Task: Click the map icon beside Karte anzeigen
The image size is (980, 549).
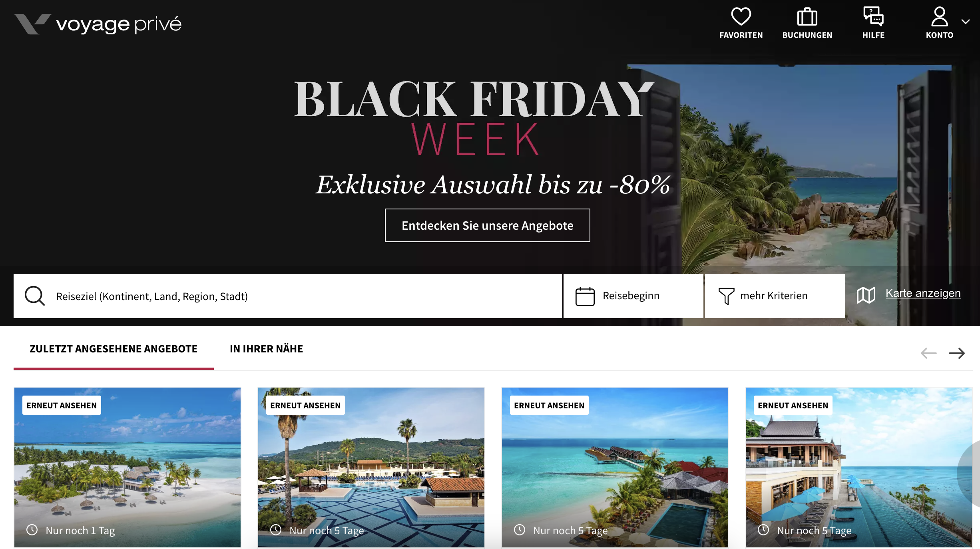Action: [866, 295]
